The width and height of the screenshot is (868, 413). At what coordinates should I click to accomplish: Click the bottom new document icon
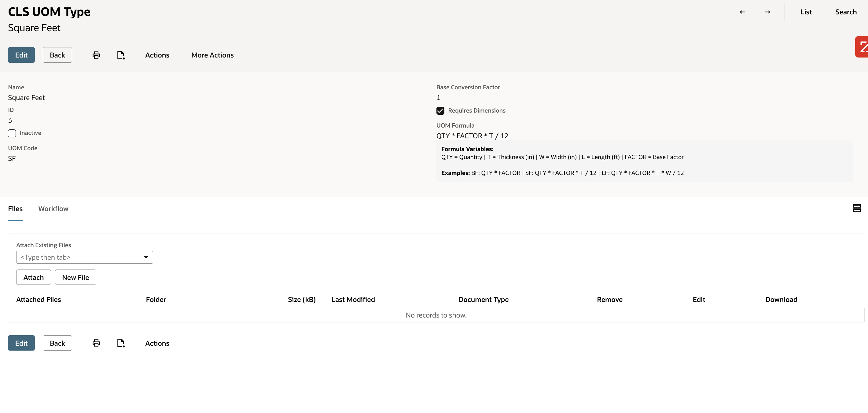tap(121, 343)
